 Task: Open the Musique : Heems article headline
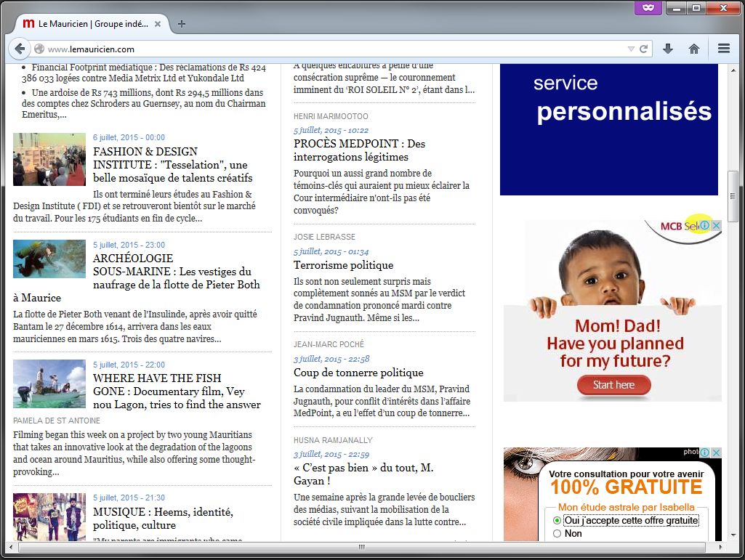tap(163, 518)
